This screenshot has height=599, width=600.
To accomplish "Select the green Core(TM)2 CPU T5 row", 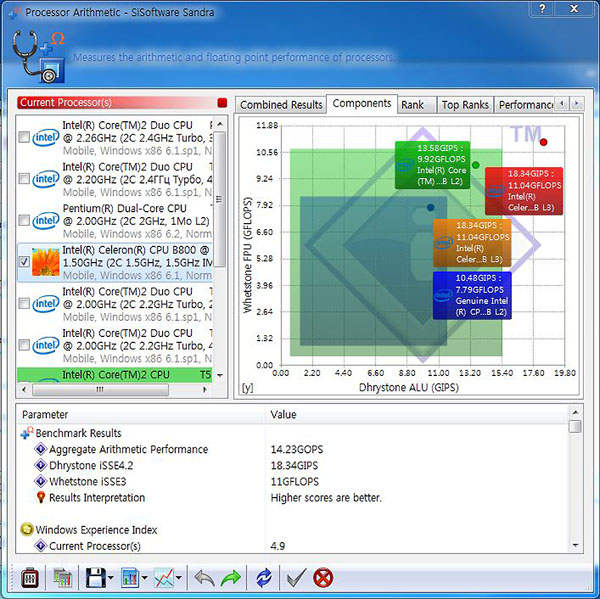I will (114, 375).
